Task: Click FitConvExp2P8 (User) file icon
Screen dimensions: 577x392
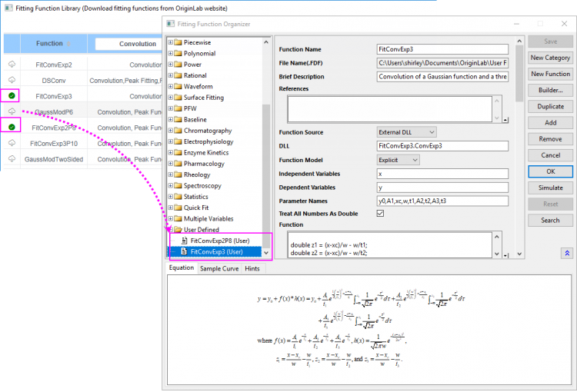Action: (185, 241)
